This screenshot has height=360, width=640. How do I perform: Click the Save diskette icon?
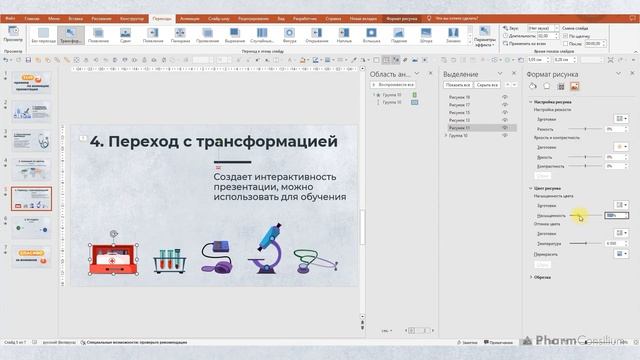click(x=28, y=60)
